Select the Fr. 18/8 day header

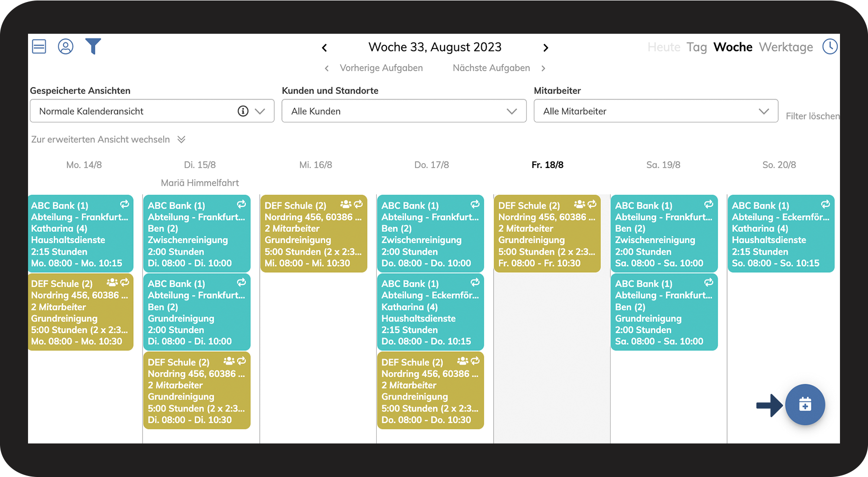[x=547, y=165]
